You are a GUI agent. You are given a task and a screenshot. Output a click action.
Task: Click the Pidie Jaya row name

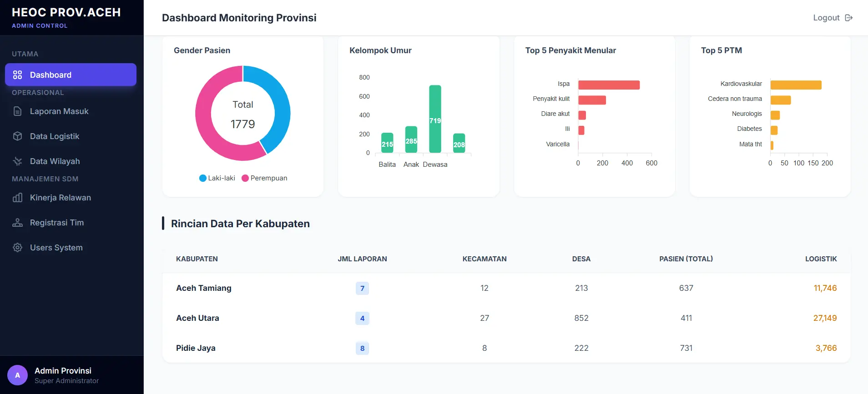click(x=196, y=348)
